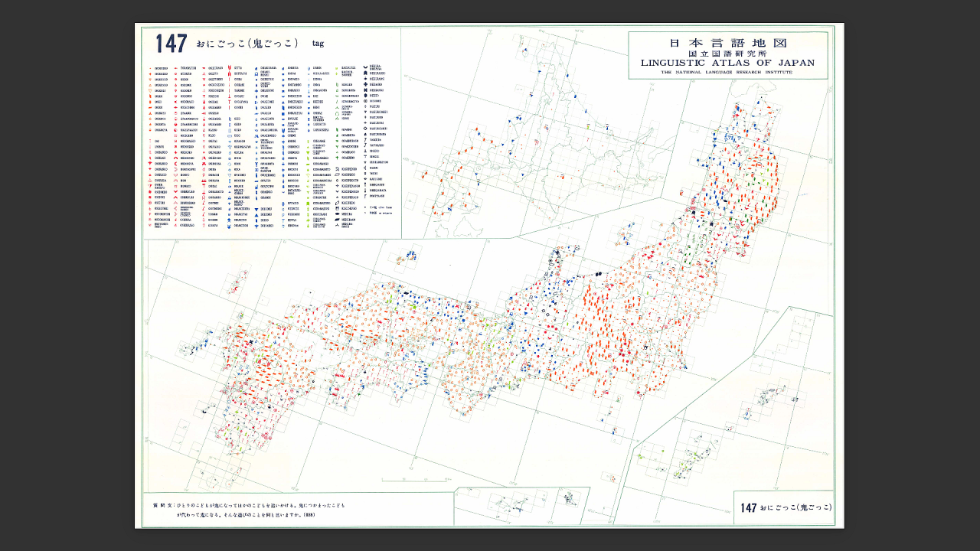Click THE NATIONAL LANGUAGE RESEARCH INSTITUTE line

point(727,73)
